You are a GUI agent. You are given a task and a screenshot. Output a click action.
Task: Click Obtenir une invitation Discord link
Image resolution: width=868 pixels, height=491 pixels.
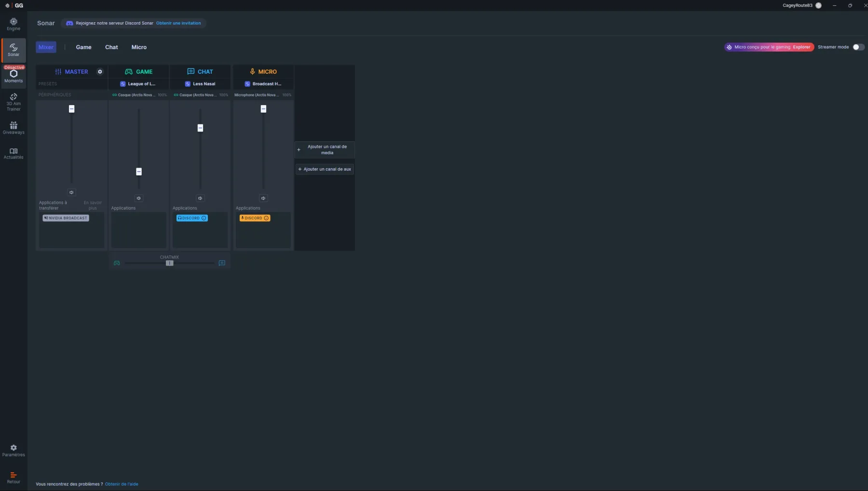click(x=178, y=23)
